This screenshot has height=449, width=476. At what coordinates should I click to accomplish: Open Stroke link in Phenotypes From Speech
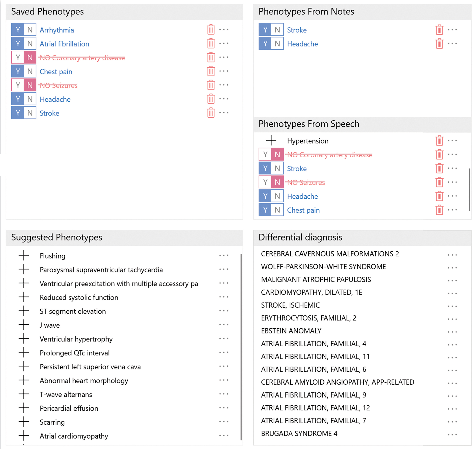[x=297, y=169]
